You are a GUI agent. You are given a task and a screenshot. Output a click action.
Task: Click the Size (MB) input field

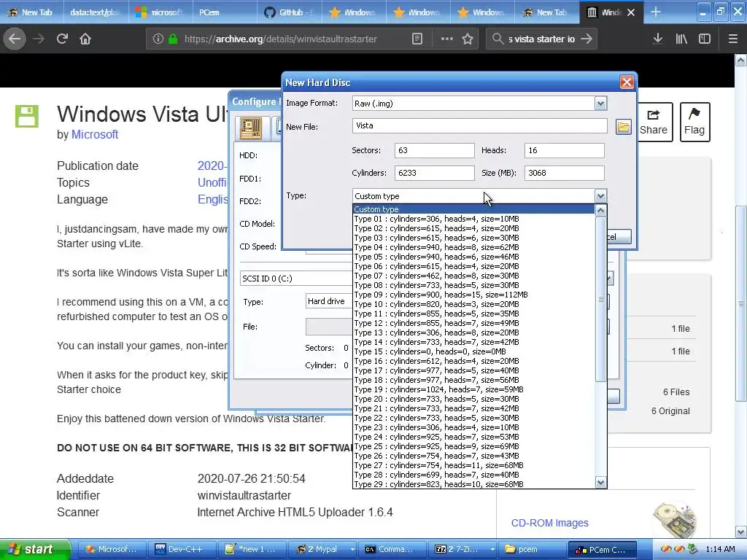click(x=564, y=173)
